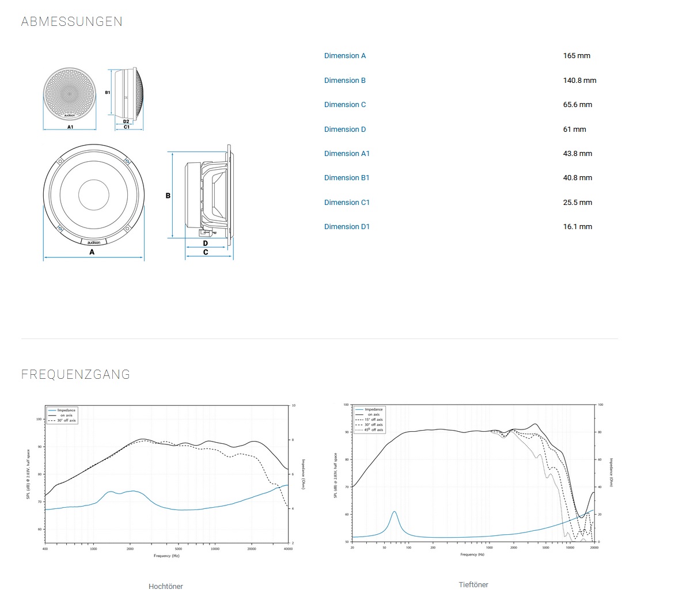
Task: Open the Tieftöner frequency response chart
Action: [473, 478]
